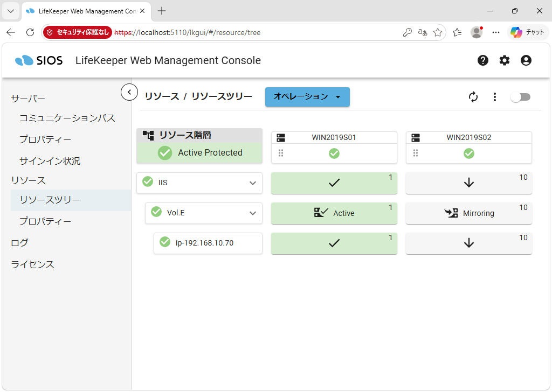Screen dimensions: 552x392
Task: Click the WIN2019S02 server name
Action: 468,137
